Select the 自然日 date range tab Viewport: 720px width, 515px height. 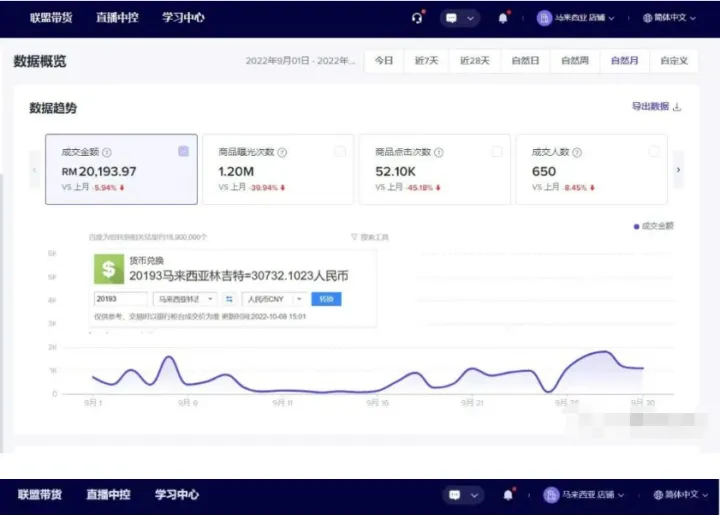525,61
